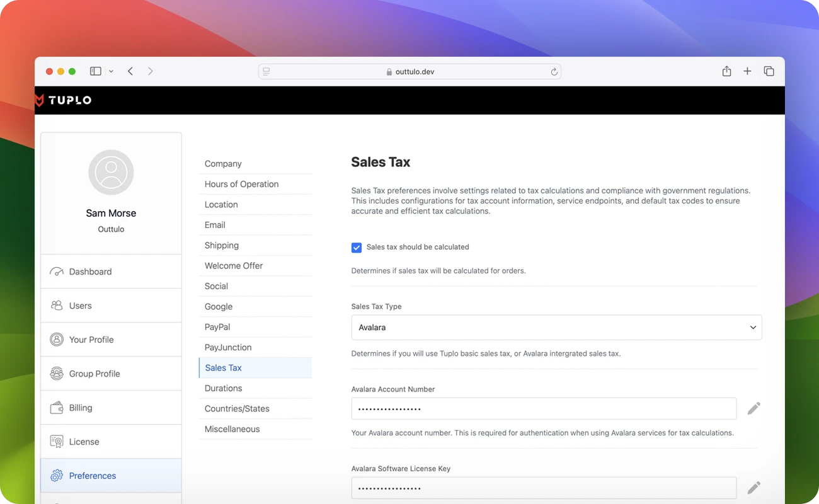Open the Safari share icon
Image resolution: width=819 pixels, height=504 pixels.
pyautogui.click(x=726, y=71)
